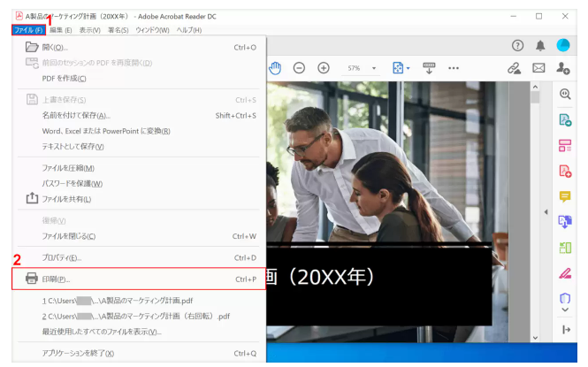Click 最近使用したすべてのファイルを表示
The image size is (588, 367).
[x=102, y=332]
